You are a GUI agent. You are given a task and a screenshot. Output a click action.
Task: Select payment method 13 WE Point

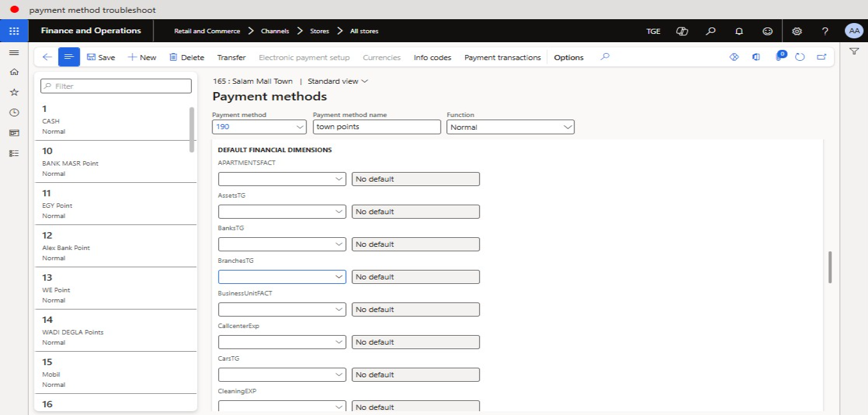click(115, 288)
